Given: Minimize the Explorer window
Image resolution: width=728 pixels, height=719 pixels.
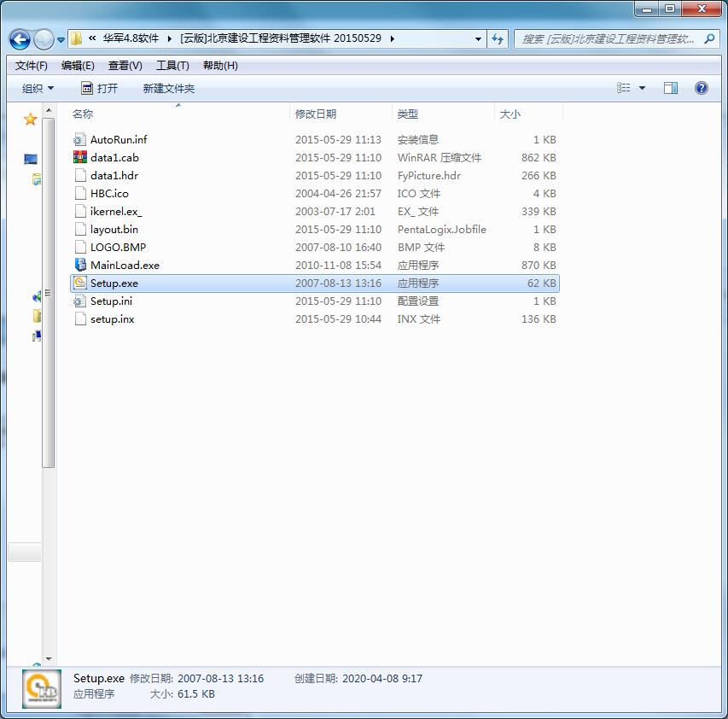Looking at the screenshot, I should click(x=647, y=9).
